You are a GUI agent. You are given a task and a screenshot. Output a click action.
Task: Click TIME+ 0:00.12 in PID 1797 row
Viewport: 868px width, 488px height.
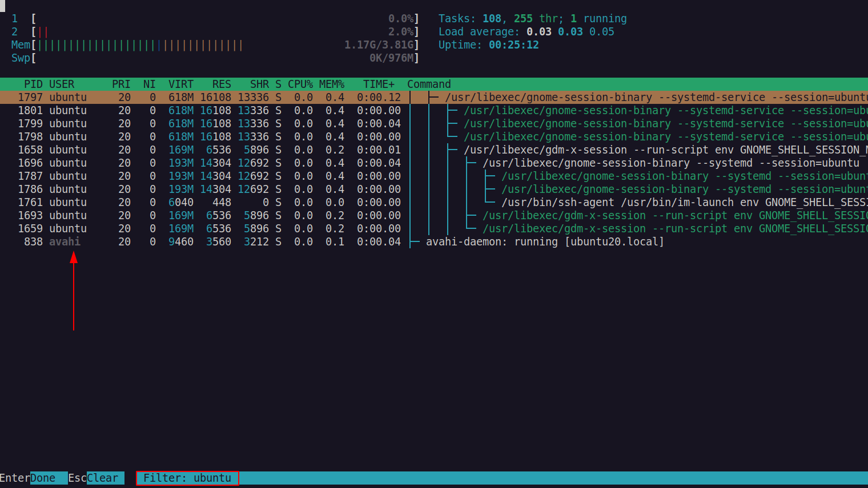(x=379, y=98)
